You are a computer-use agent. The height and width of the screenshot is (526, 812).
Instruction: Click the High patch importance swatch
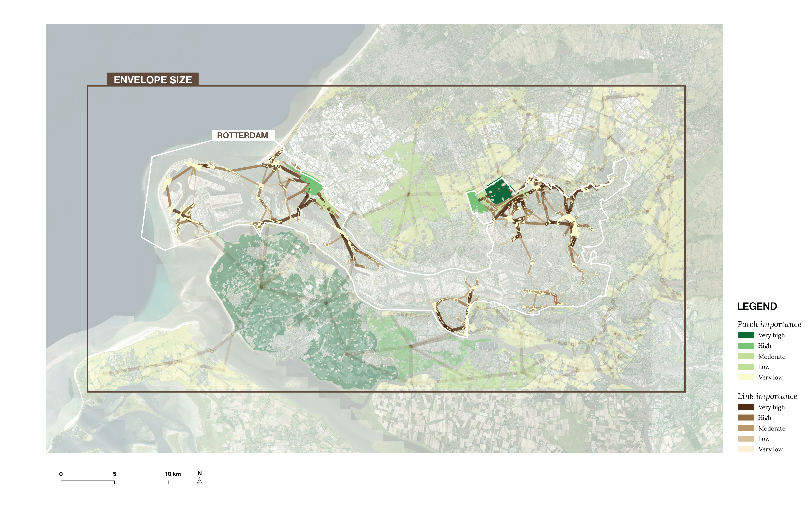tap(746, 346)
